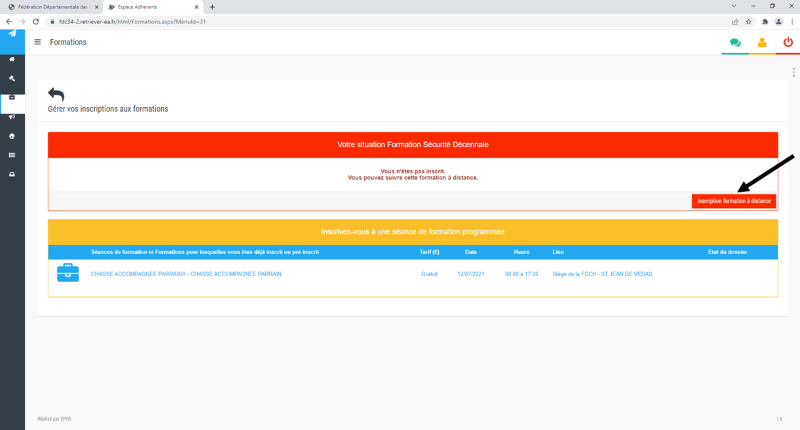The height and width of the screenshot is (430, 800).
Task: Open the megaphone announcements sidebar icon
Action: [12, 116]
